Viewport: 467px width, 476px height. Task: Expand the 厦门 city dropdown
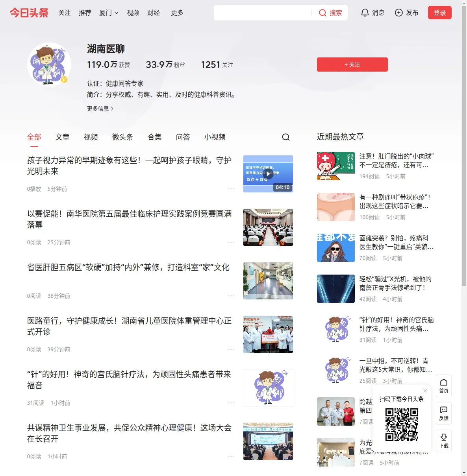(109, 13)
